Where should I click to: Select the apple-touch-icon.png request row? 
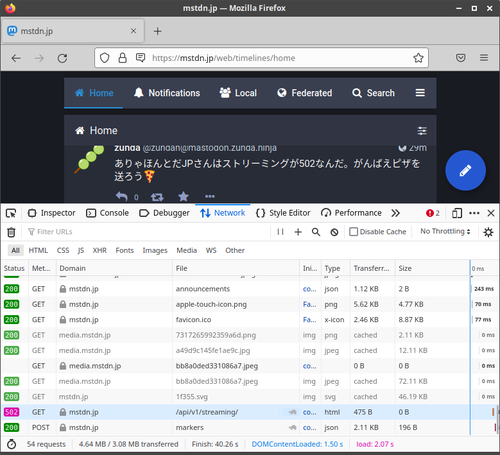(x=249, y=304)
